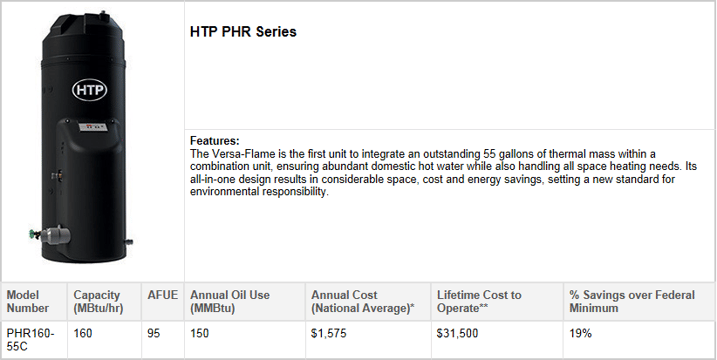Image resolution: width=717 pixels, height=360 pixels.
Task: Click the HTP PHR Series title
Action: 243,32
